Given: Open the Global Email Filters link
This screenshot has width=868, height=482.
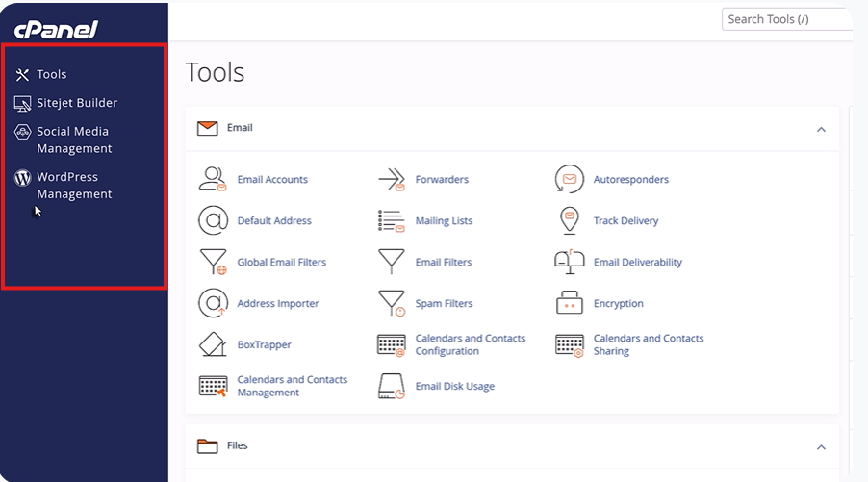Looking at the screenshot, I should (x=282, y=263).
